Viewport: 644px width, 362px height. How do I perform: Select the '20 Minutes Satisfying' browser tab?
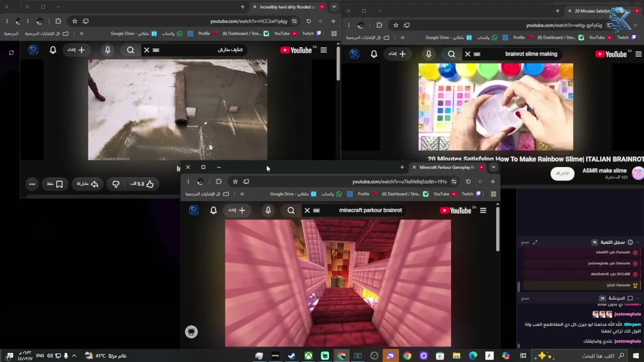click(604, 11)
